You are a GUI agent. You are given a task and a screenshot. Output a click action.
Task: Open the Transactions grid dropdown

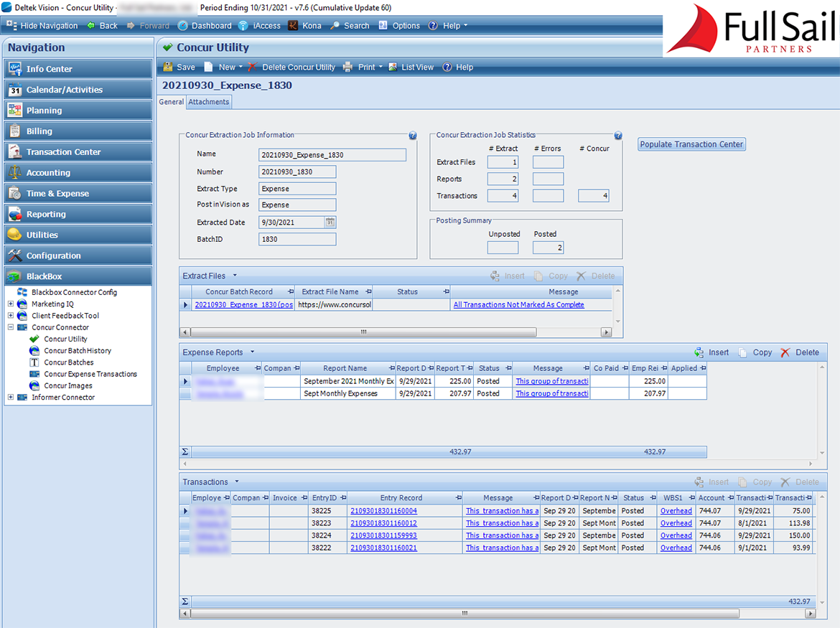[x=237, y=482]
